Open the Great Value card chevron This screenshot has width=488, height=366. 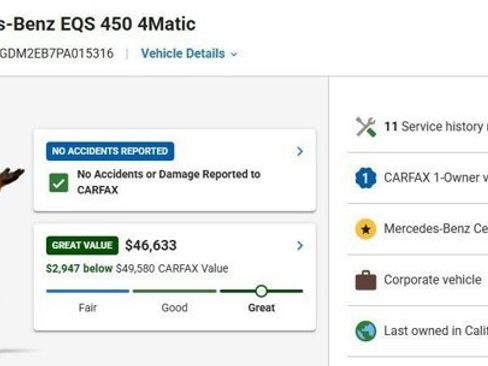point(300,246)
